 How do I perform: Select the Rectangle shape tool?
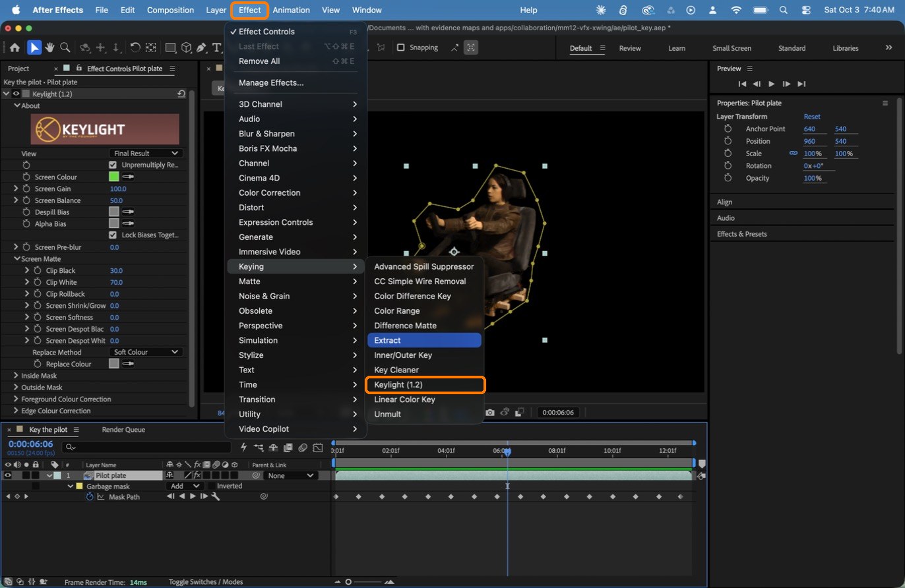click(x=170, y=47)
